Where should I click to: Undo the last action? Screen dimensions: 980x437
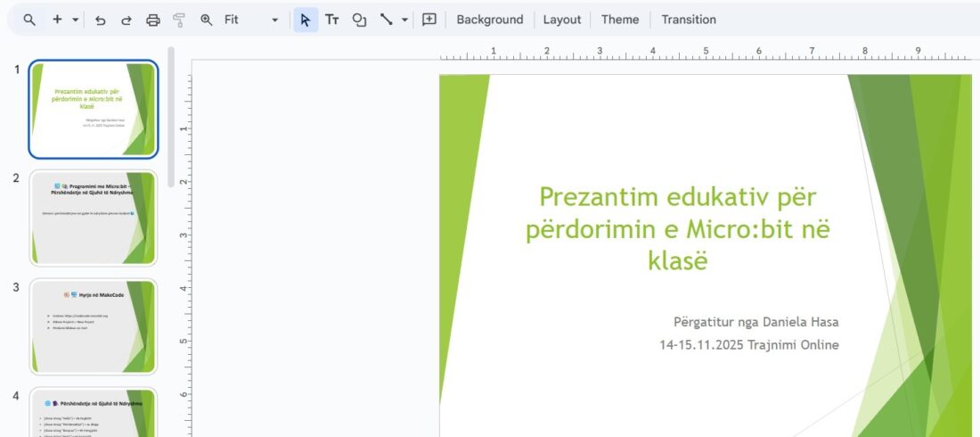(x=101, y=20)
